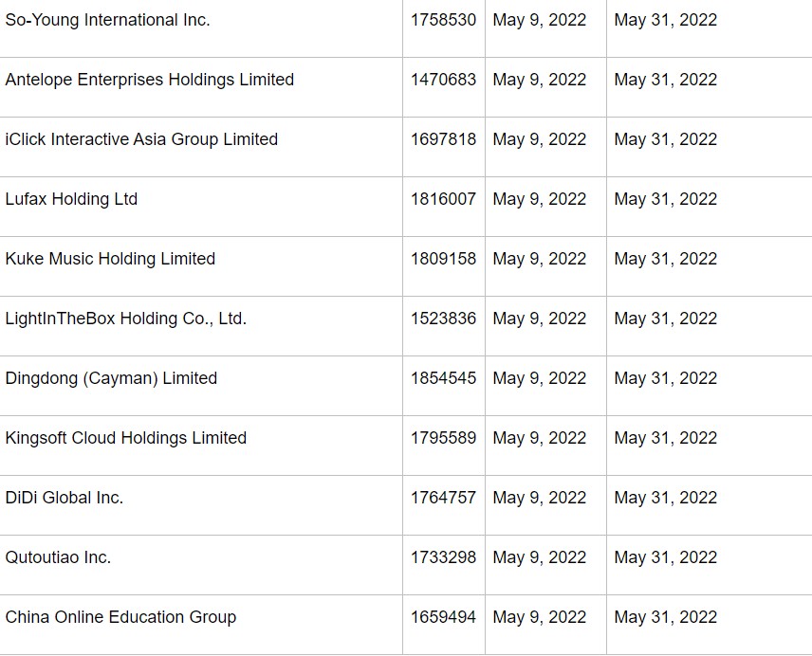Select number 1795589 for Kingsoft Cloud

(x=443, y=438)
